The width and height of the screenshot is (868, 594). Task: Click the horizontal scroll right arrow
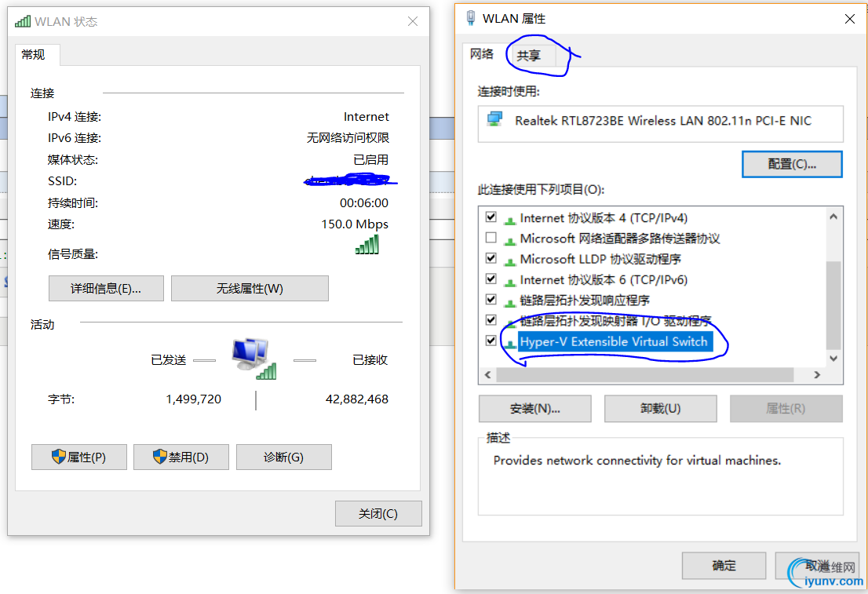(817, 375)
